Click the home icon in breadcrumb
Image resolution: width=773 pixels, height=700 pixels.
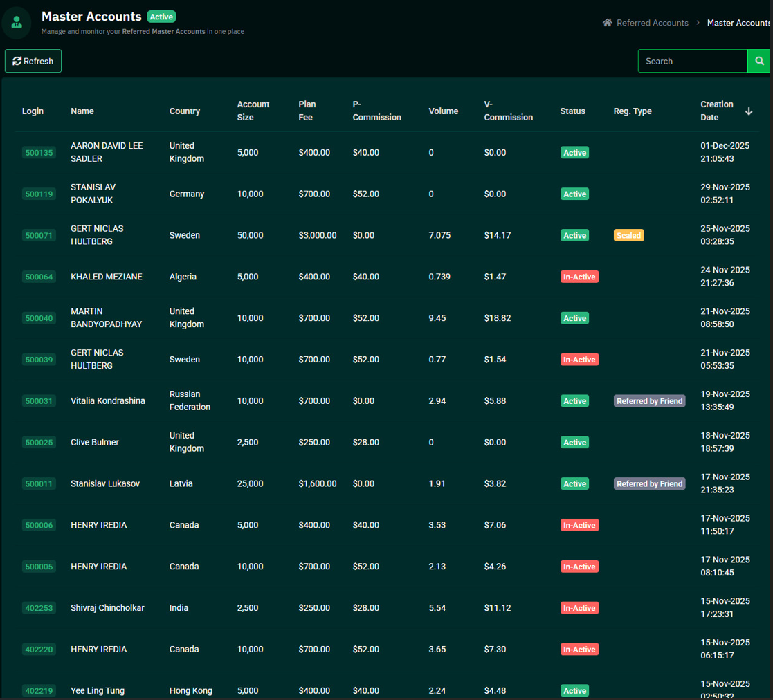(607, 23)
